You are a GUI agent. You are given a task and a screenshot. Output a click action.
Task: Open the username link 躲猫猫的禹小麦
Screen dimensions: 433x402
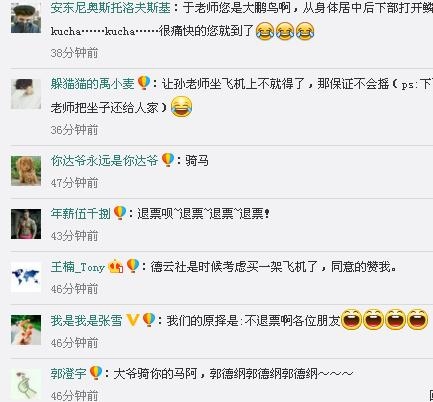pos(92,83)
